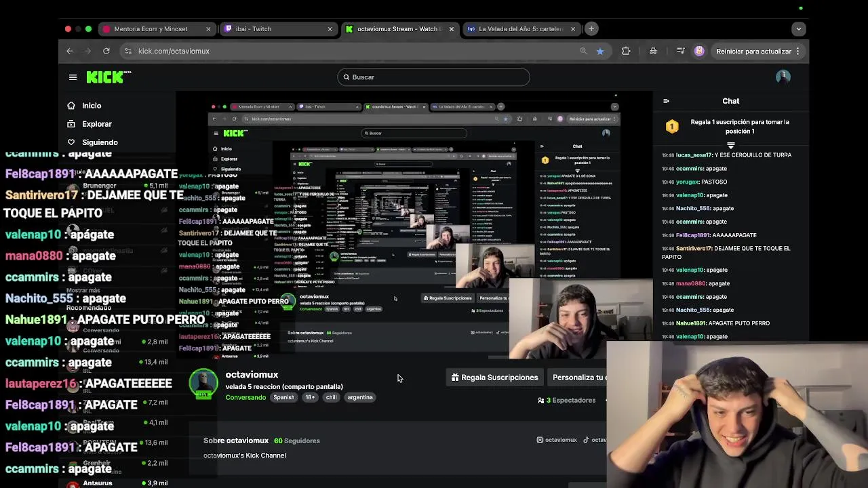The width and height of the screenshot is (868, 488).
Task: Click the zoom magnifier icon in address bar
Action: (583, 51)
